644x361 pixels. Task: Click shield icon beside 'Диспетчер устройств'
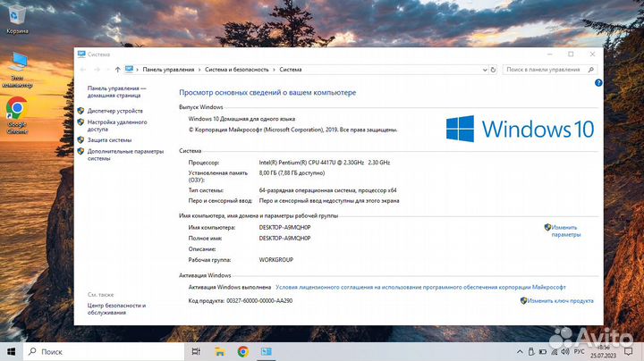click(80, 111)
